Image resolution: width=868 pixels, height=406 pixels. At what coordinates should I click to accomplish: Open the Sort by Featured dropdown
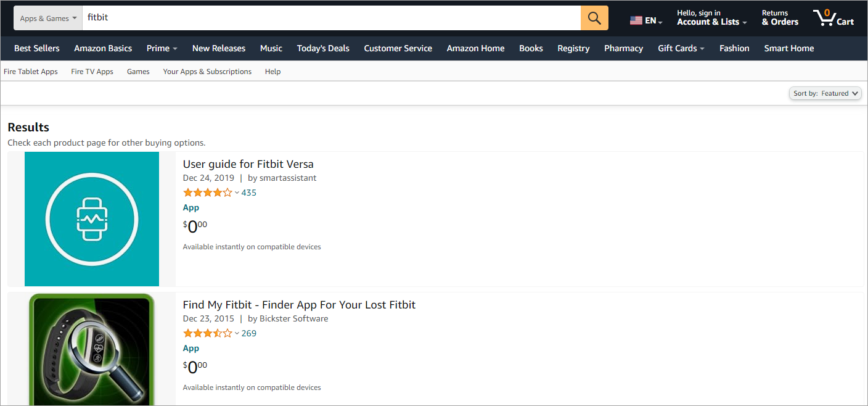click(x=825, y=93)
